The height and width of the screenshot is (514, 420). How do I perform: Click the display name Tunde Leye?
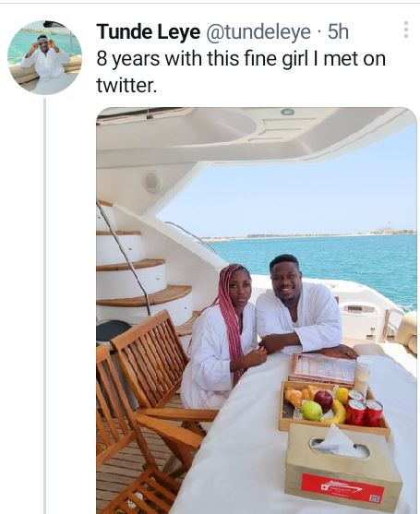coord(149,32)
